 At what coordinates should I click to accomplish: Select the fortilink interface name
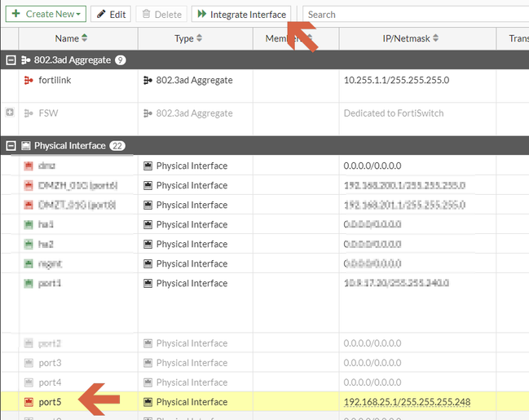(56, 80)
